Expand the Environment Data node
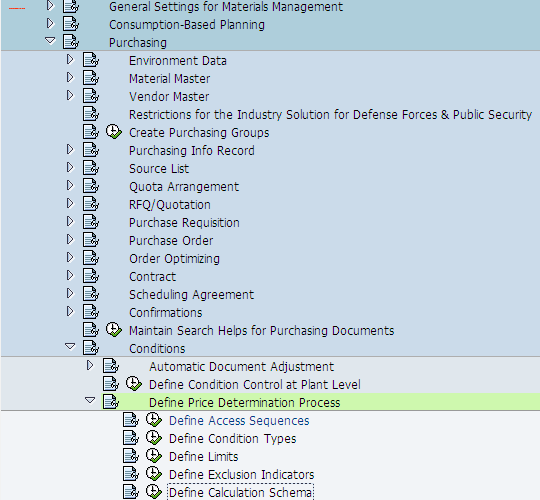The image size is (540, 500). click(70, 60)
